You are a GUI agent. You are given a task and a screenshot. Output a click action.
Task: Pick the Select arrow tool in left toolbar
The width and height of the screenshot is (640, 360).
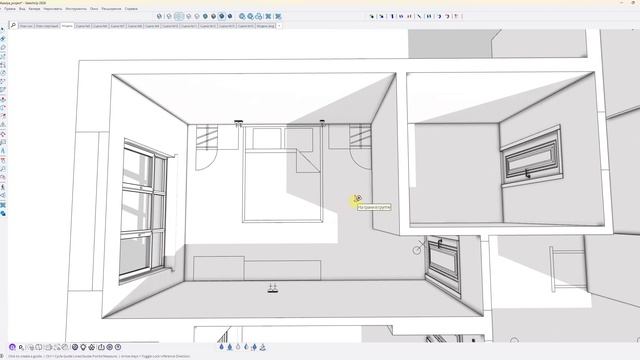[x=3, y=29]
